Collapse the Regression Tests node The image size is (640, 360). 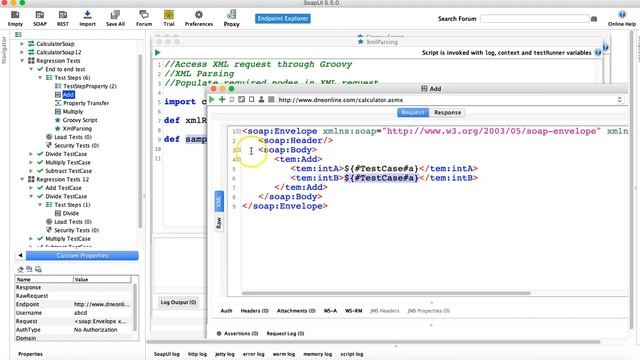(22, 60)
